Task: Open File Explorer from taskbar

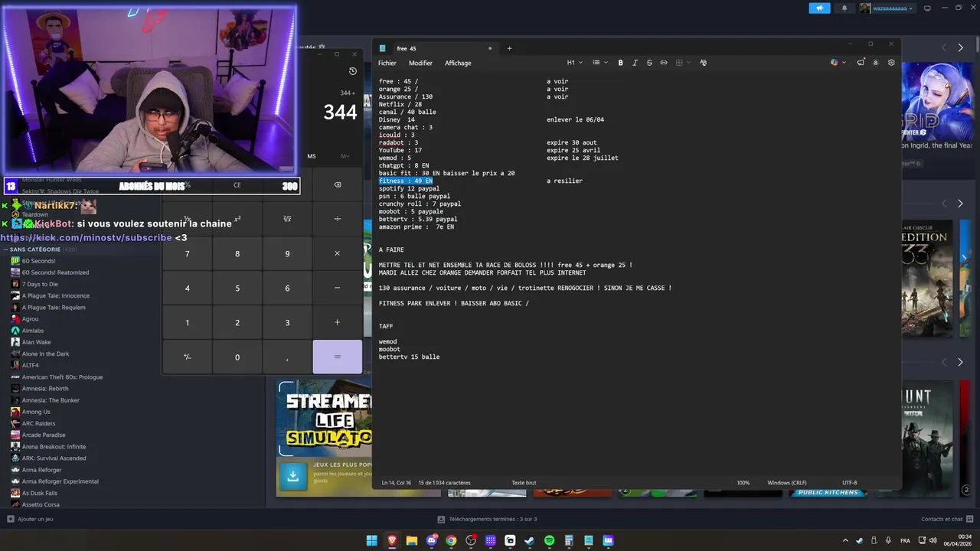Action: coord(411,540)
